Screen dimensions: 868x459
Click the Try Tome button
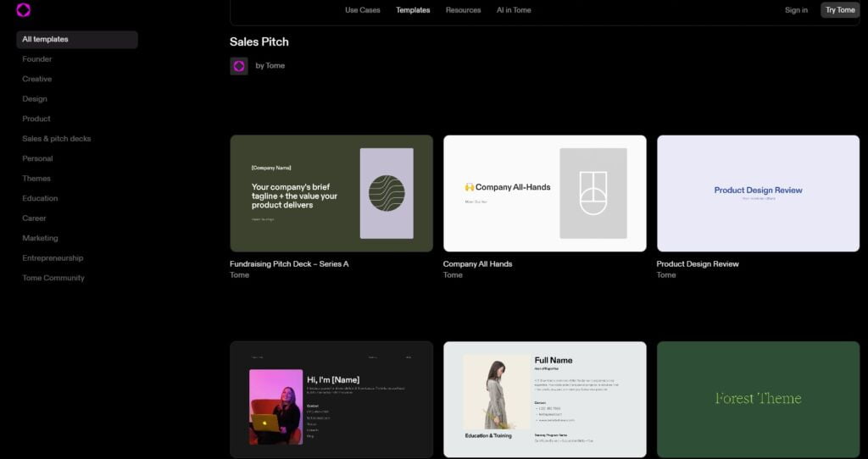pyautogui.click(x=840, y=10)
